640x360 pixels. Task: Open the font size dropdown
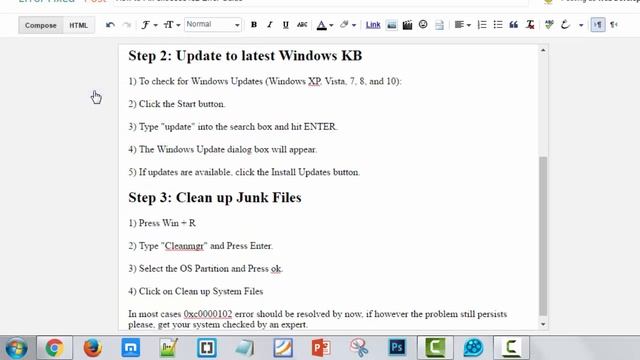point(172,25)
